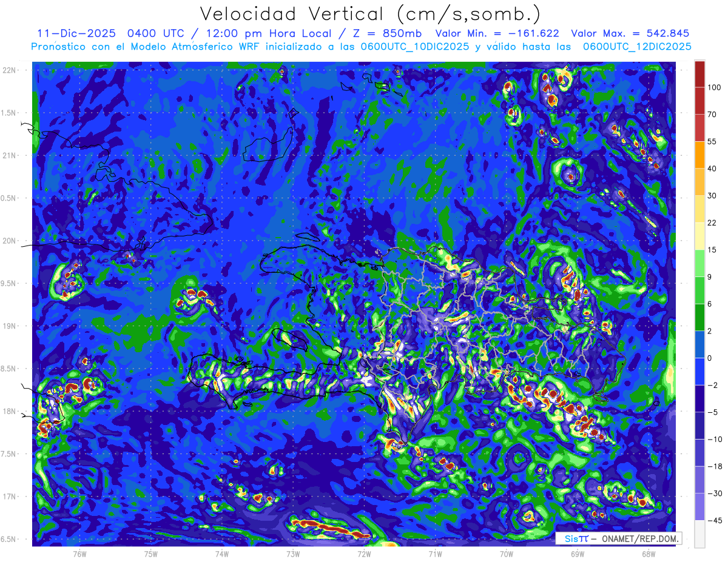
Task: Select the colorbar segment between 70 and 100
Action: tap(699, 101)
